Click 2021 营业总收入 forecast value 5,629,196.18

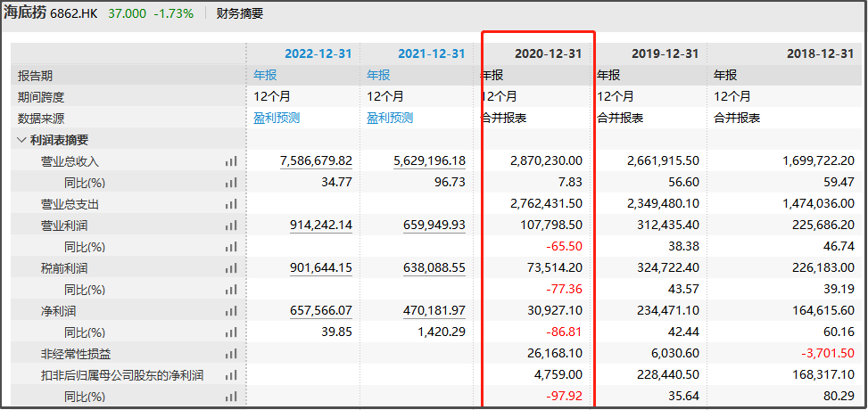[x=430, y=161]
